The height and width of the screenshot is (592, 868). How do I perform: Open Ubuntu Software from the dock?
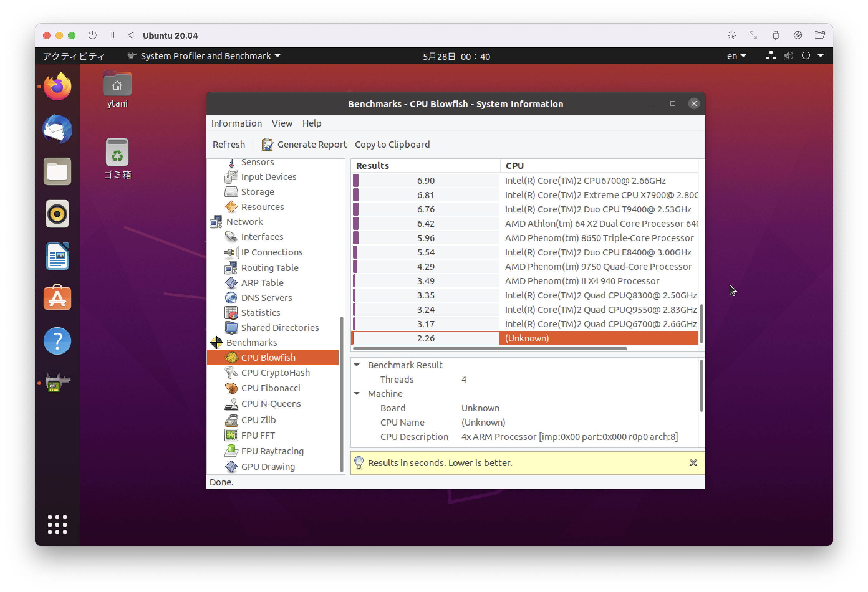pyautogui.click(x=57, y=298)
